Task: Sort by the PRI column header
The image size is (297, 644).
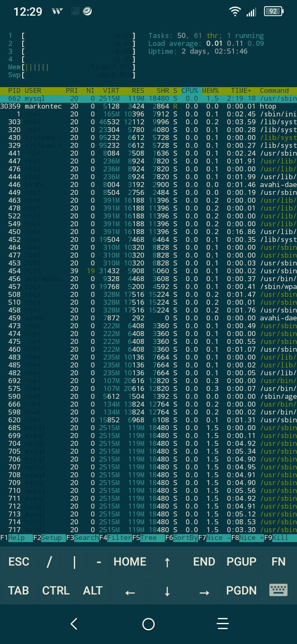Action: pyautogui.click(x=72, y=91)
